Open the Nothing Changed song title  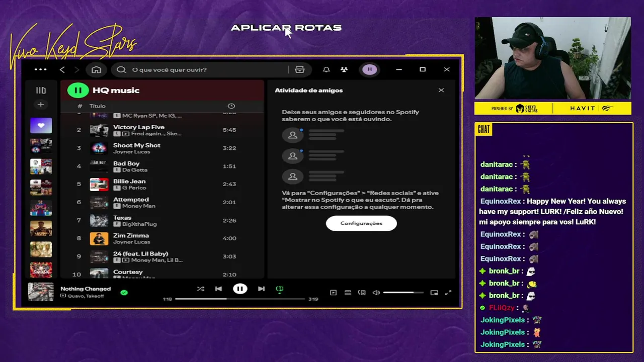[86, 289]
